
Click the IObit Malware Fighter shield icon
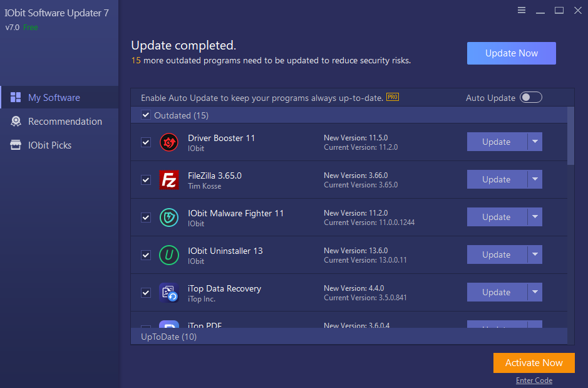click(x=168, y=218)
